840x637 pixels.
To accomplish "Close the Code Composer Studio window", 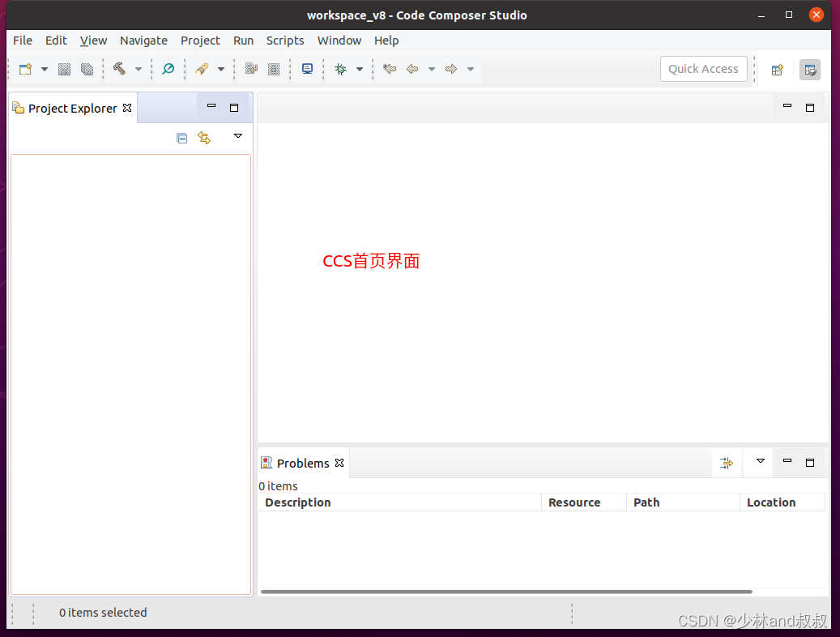I will click(x=816, y=15).
